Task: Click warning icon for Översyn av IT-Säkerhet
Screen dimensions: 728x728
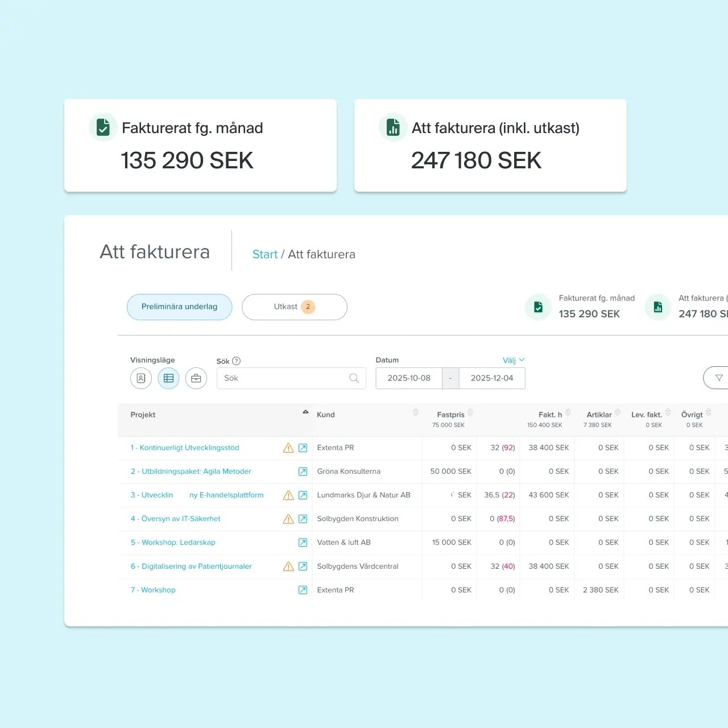Action: (x=288, y=519)
